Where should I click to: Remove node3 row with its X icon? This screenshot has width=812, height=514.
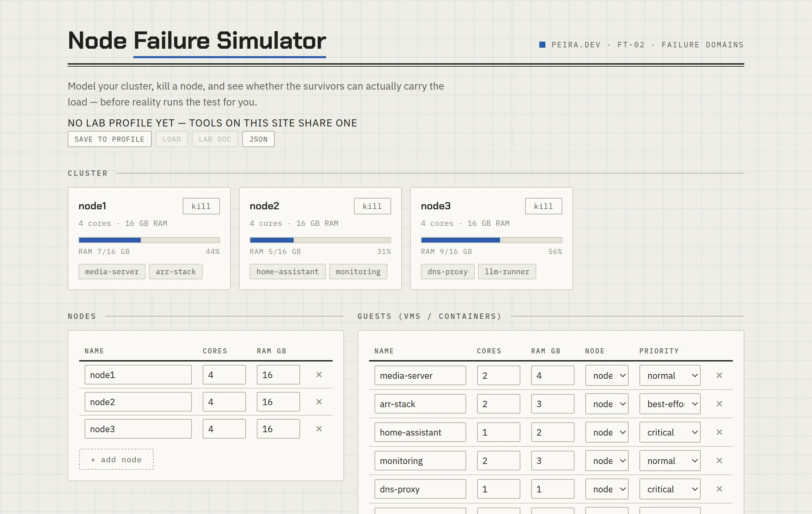(319, 429)
